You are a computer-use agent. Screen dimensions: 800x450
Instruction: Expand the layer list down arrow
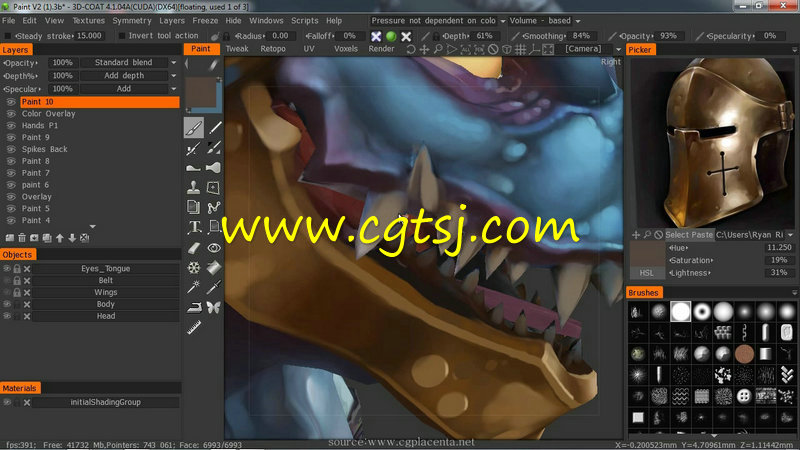(x=92, y=227)
